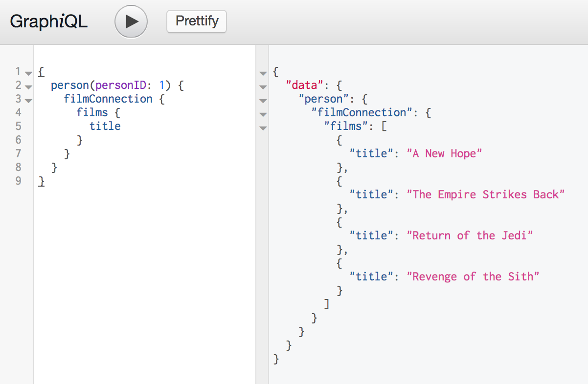Screen dimensions: 588x384
Task: Click line number 5 in the editor gutter
Action: 19,126
